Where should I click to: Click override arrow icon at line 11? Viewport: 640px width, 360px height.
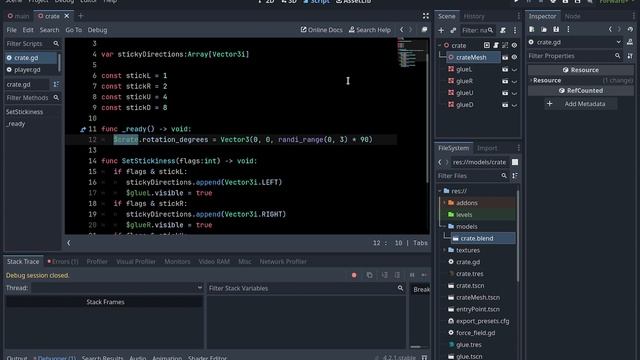[83, 129]
